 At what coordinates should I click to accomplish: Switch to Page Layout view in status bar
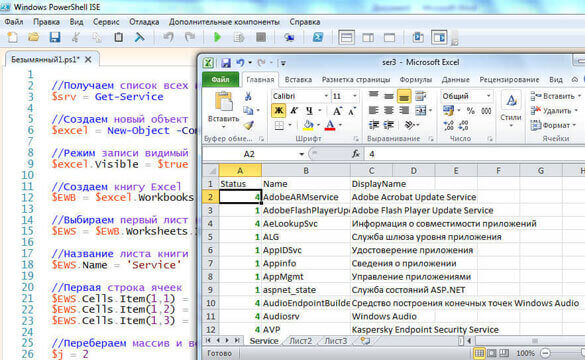pyautogui.click(x=492, y=353)
